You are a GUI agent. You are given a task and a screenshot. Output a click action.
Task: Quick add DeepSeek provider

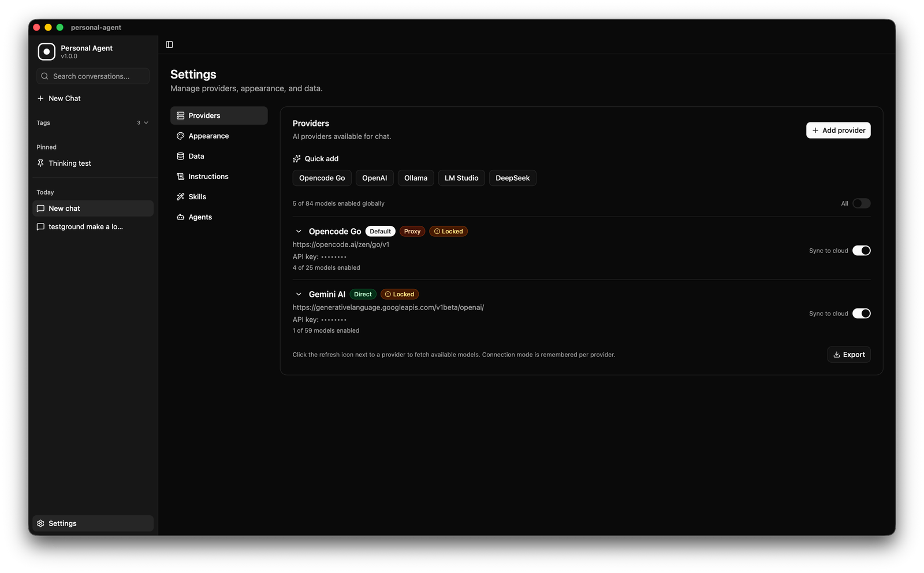pyautogui.click(x=512, y=178)
